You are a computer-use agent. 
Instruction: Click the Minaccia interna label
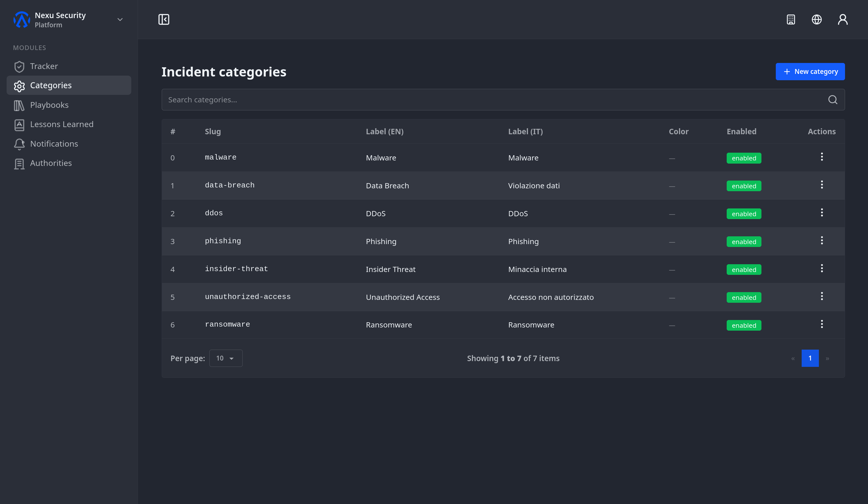pos(537,270)
